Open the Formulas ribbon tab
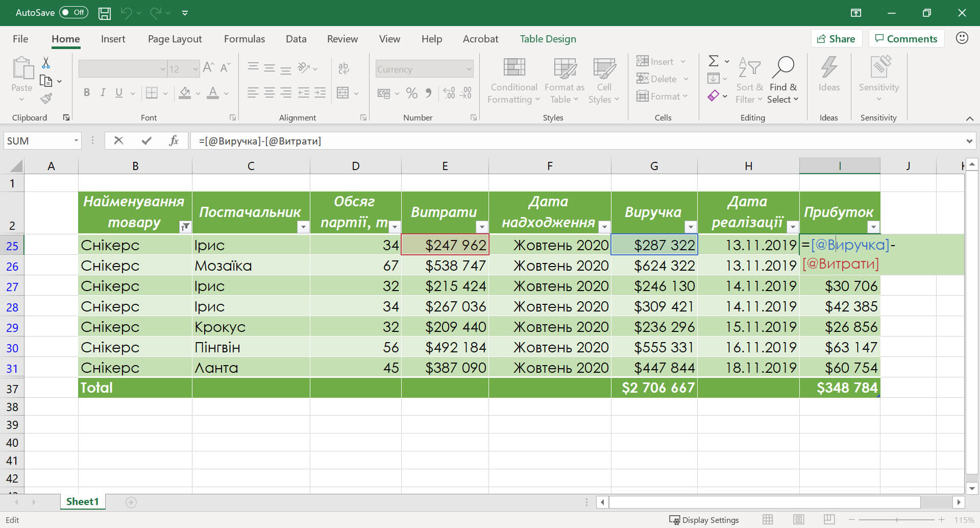 tap(244, 39)
